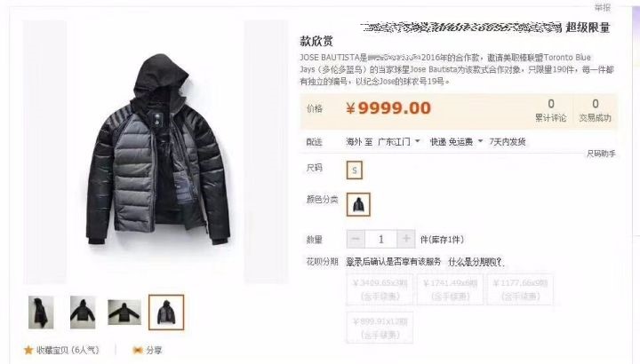640x364 pixels.
Task: Choose the 12-period installment option ¥899.91
Action: point(380,328)
